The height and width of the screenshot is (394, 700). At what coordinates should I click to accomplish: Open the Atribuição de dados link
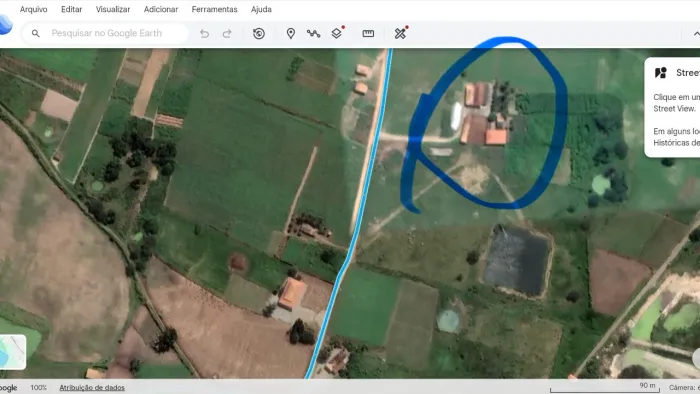[92, 388]
